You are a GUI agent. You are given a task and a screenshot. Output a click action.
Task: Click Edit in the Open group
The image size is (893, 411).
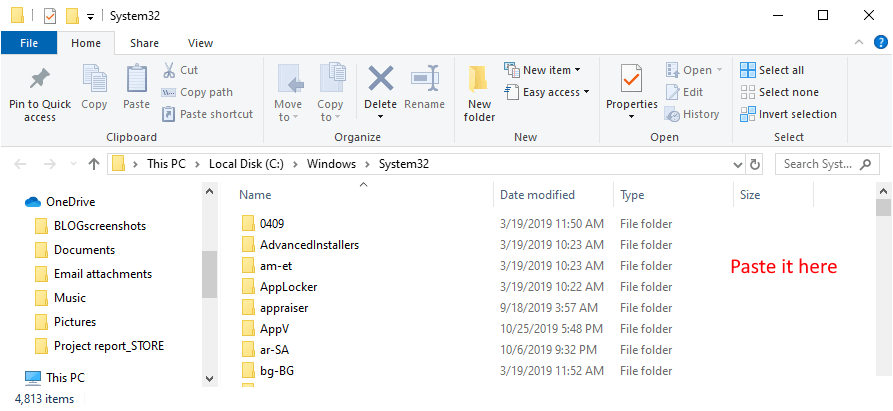click(685, 92)
